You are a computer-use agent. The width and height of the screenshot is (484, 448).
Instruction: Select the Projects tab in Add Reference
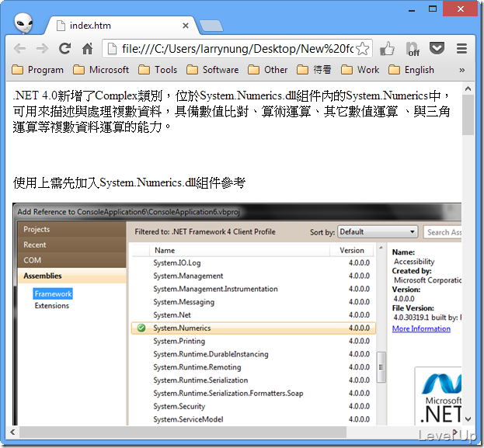pyautogui.click(x=71, y=229)
